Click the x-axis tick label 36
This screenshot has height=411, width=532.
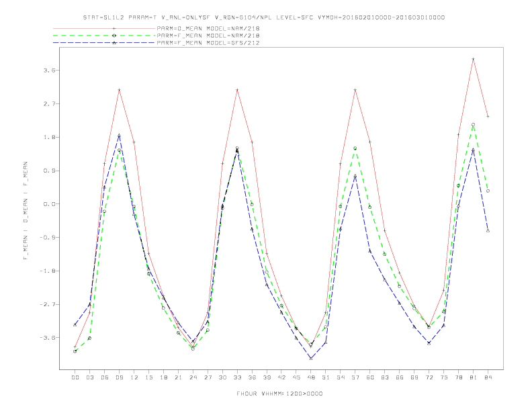252,377
